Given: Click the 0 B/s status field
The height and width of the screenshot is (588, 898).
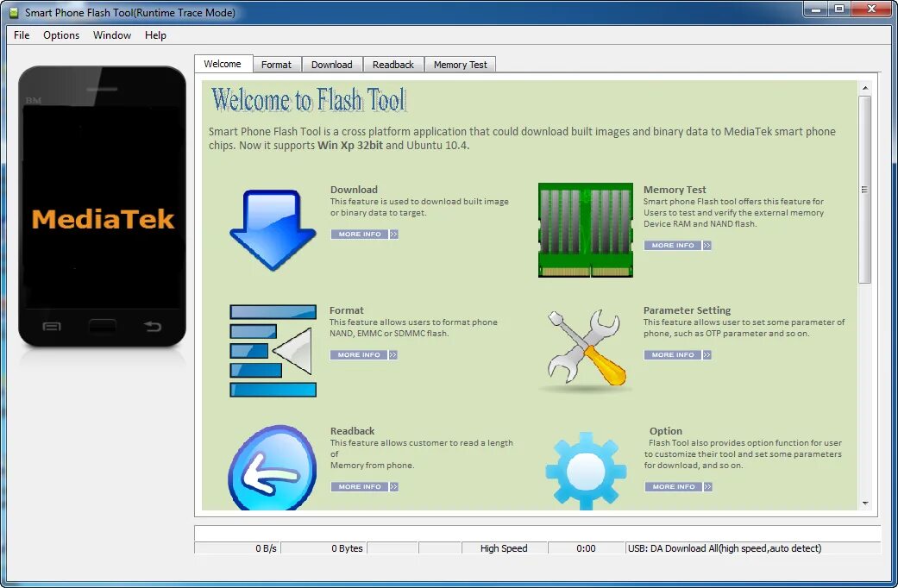Looking at the screenshot, I should (237, 548).
